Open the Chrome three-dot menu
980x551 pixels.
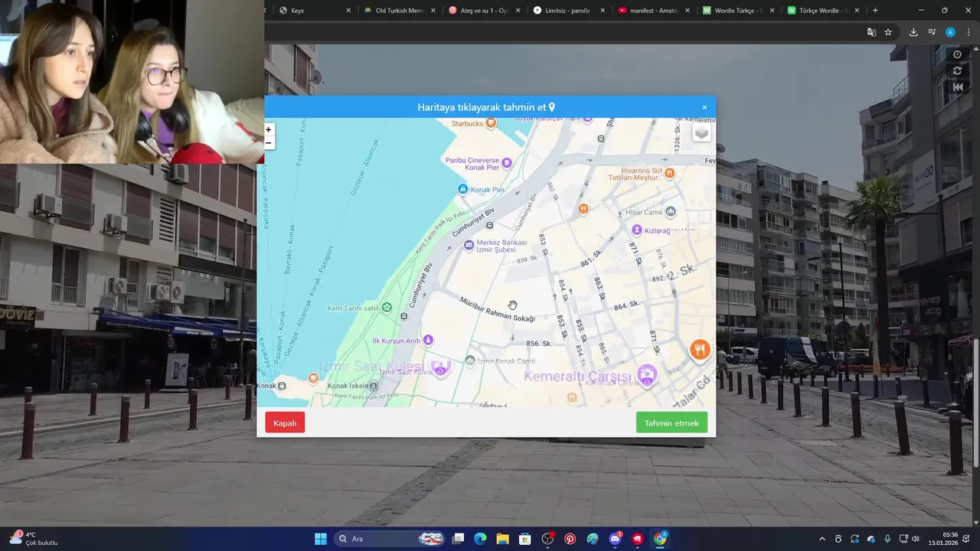point(969,32)
